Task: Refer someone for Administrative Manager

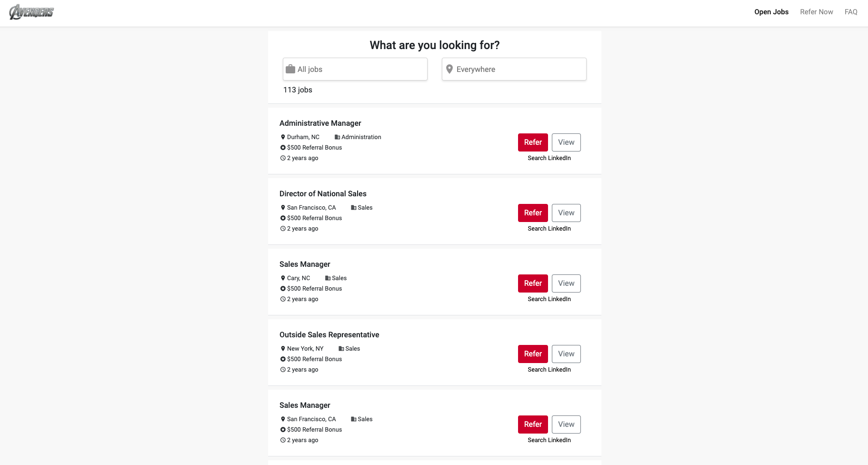Action: point(532,142)
